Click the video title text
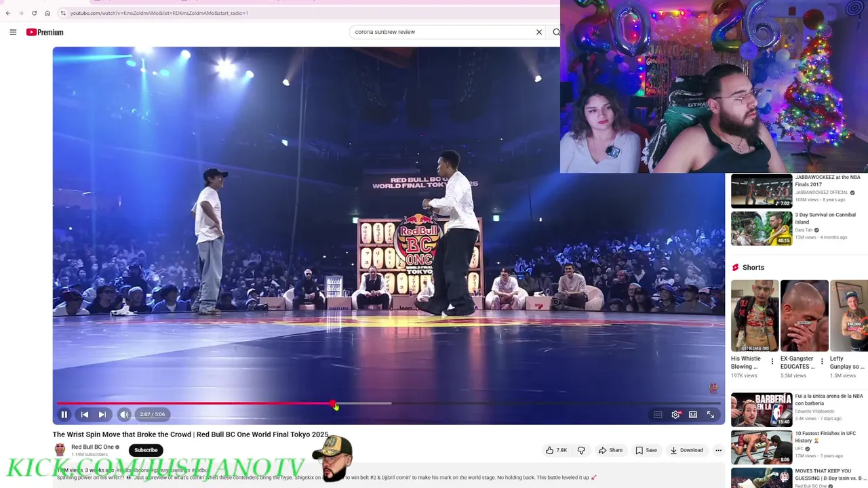This screenshot has width=868, height=488. [191, 434]
